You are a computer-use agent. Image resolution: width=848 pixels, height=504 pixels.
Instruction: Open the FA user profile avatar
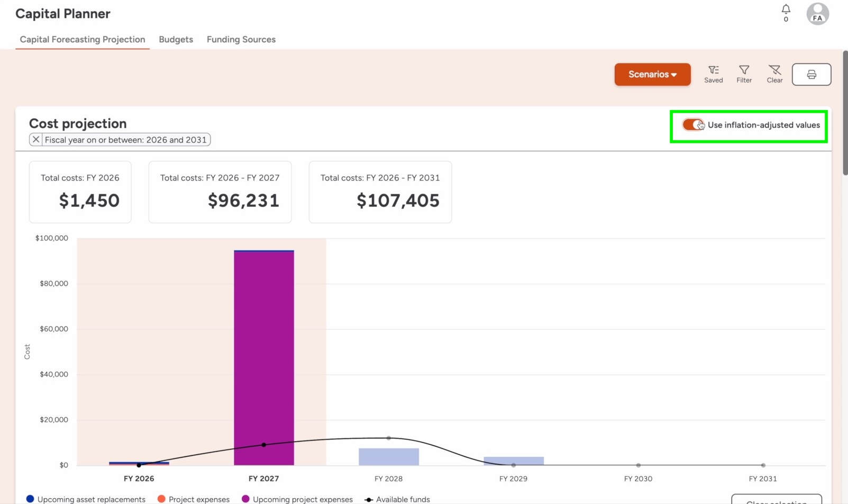click(x=817, y=14)
